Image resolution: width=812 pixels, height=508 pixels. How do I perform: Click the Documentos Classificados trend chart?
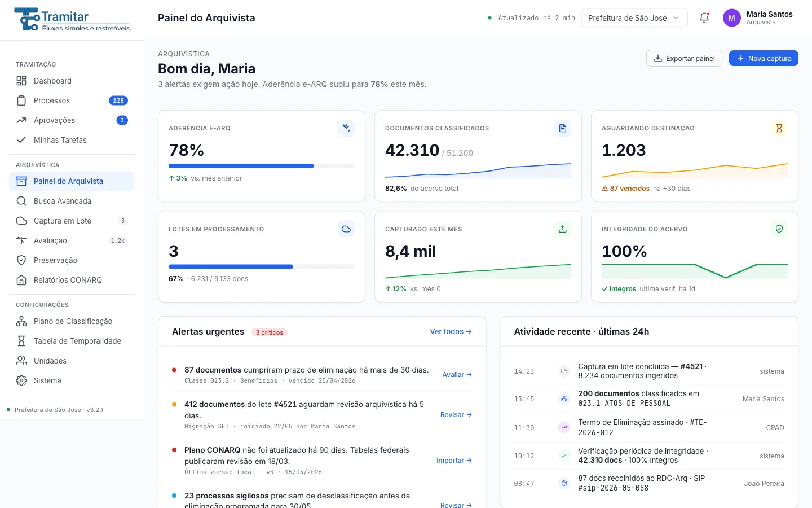(x=478, y=170)
